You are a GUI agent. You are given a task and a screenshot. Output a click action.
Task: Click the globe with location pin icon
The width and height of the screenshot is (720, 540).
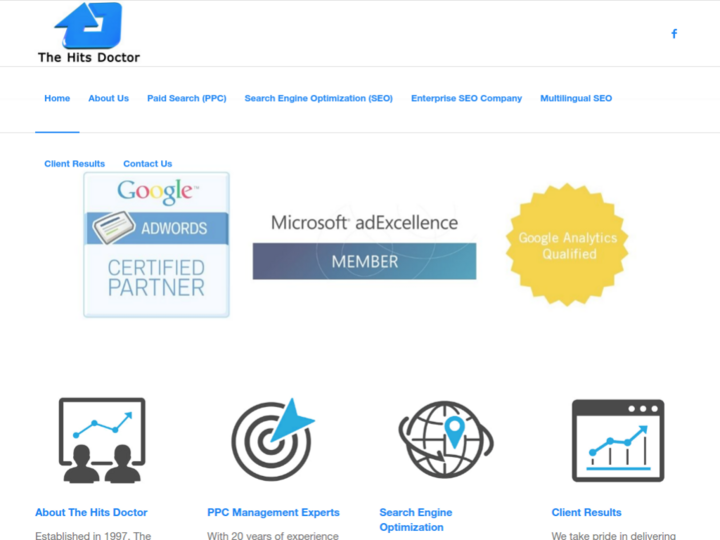coord(445,440)
